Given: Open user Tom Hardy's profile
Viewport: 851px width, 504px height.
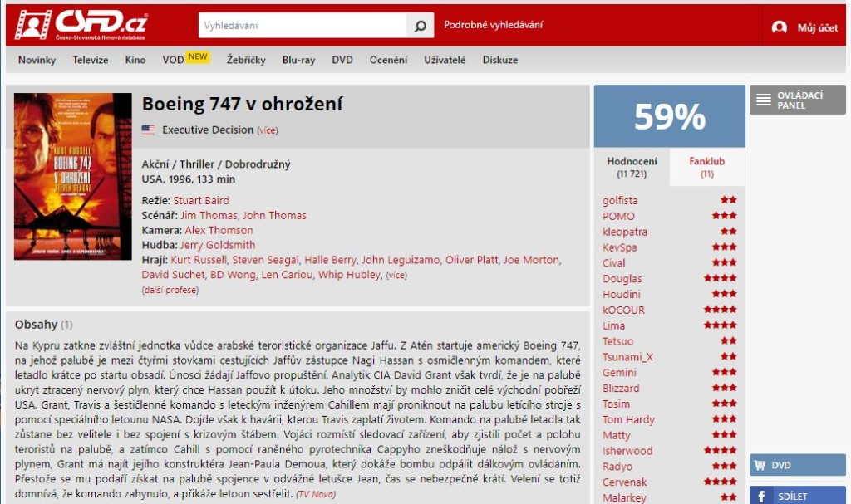Looking at the screenshot, I should coord(628,420).
